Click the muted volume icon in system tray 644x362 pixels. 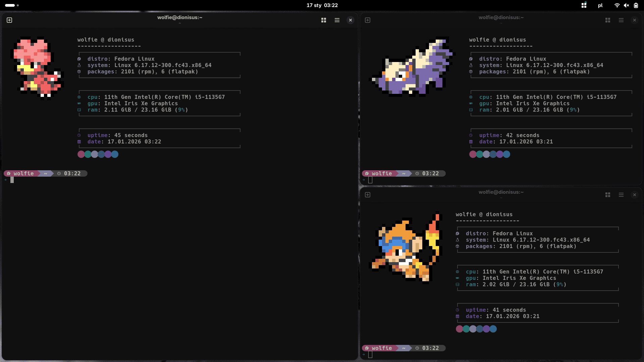(626, 5)
